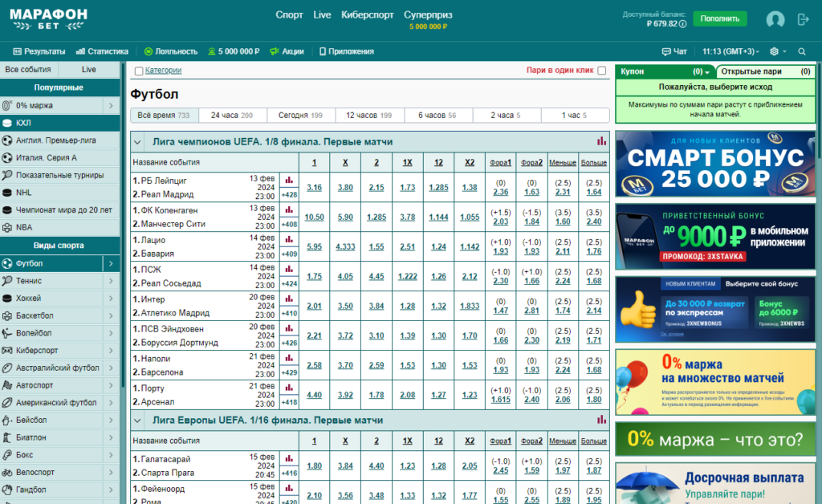Open Акции promotions link

tap(287, 51)
